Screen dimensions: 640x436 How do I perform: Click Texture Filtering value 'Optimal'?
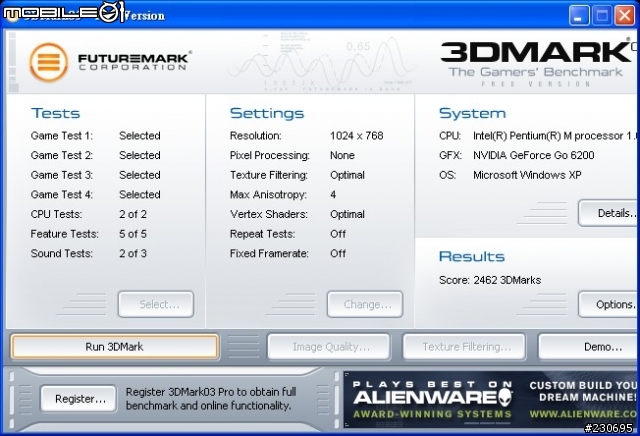click(347, 175)
